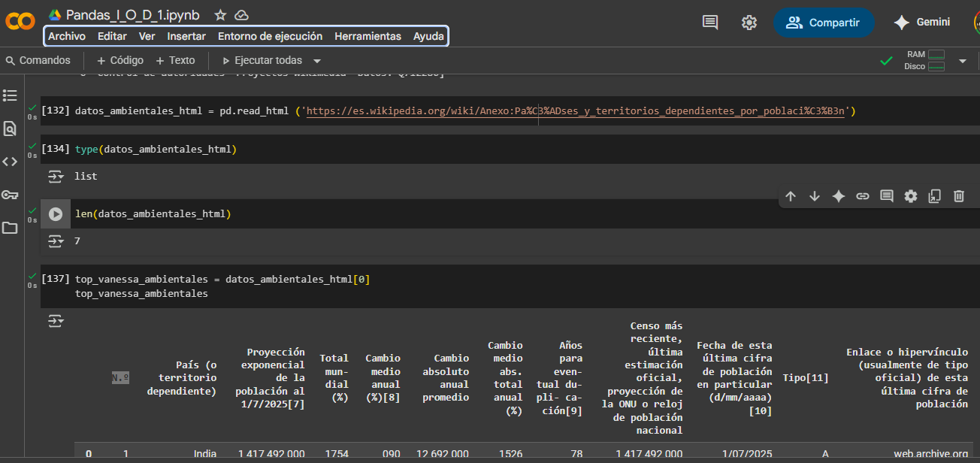Move cell down with arrow icon
Image resolution: width=980 pixels, height=463 pixels.
815,196
